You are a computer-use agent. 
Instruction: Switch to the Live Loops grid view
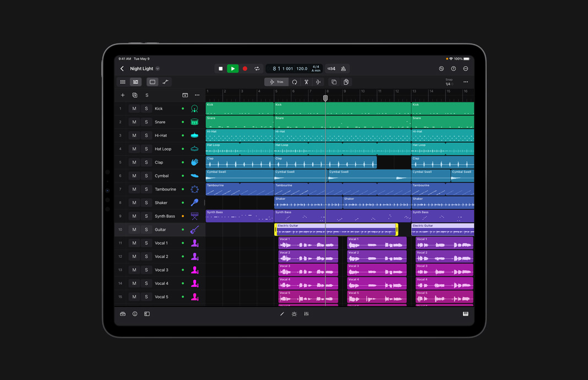pyautogui.click(x=123, y=82)
